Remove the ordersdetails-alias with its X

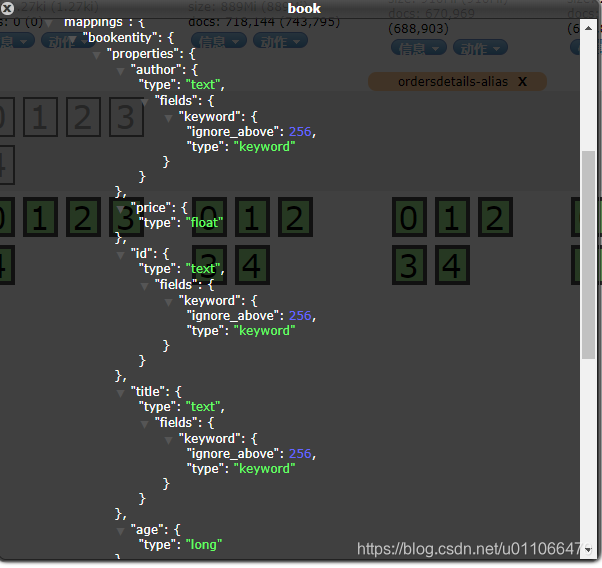click(x=522, y=81)
